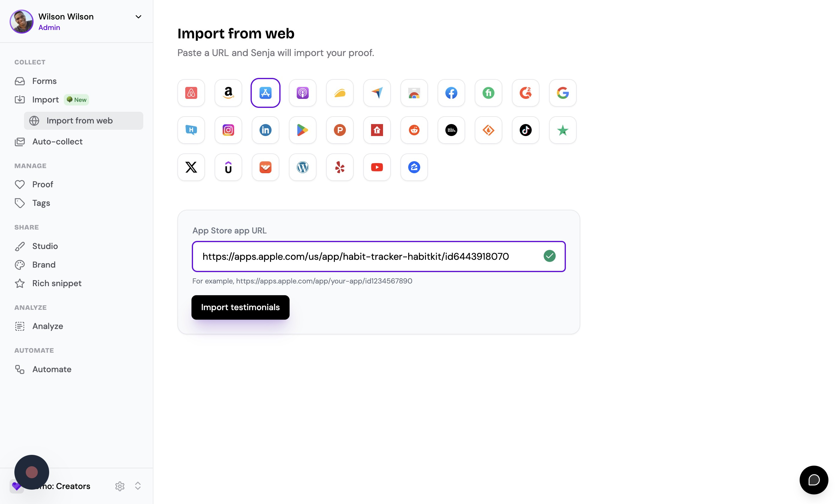Select the WordPress import source icon

pos(302,167)
